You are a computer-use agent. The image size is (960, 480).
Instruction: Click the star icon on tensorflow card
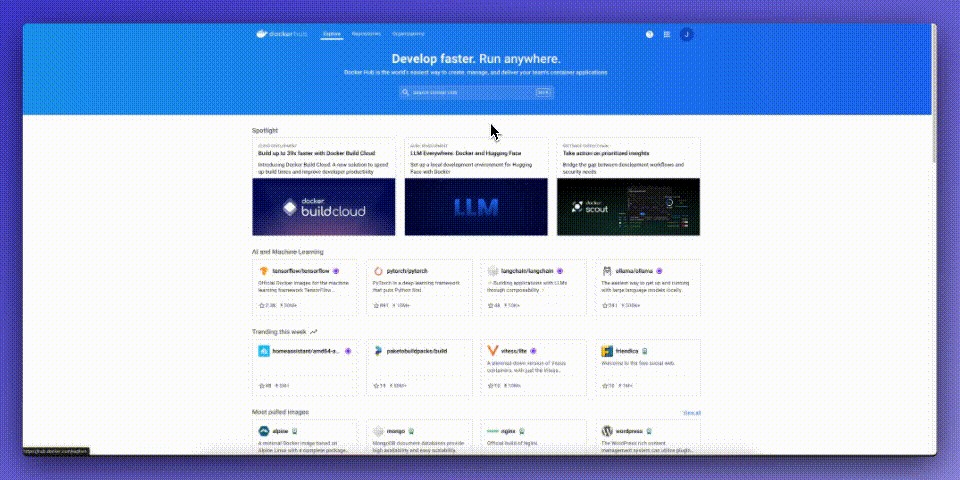[261, 305]
